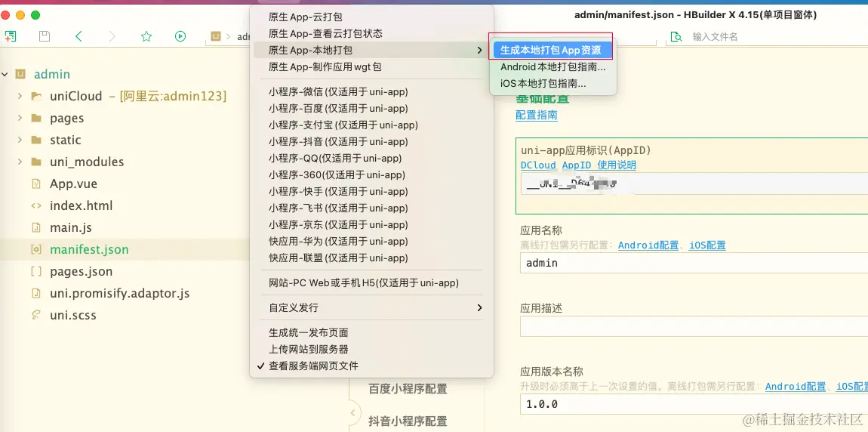This screenshot has height=432, width=868.
Task: Select 小程序-支付宝 menu item
Action: pos(371,125)
